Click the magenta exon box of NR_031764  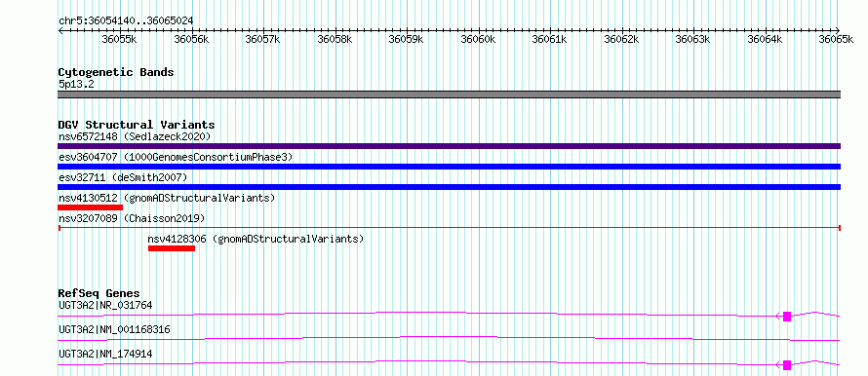(787, 317)
